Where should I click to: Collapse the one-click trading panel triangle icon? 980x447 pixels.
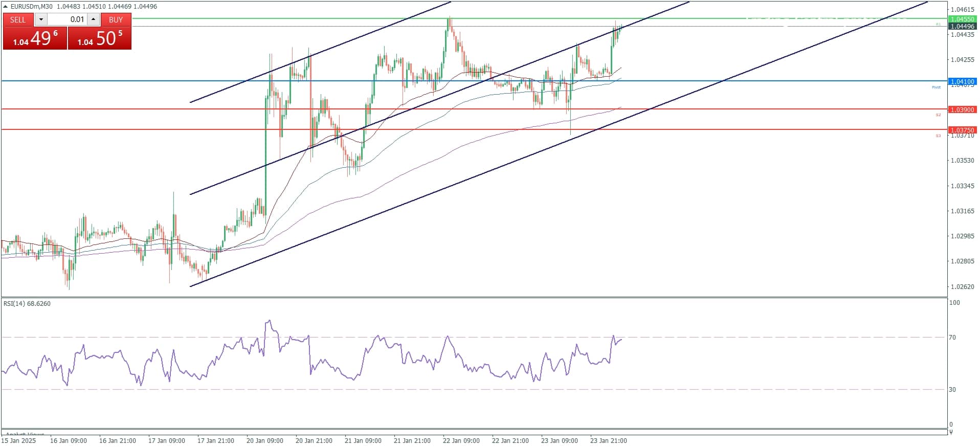6,7
